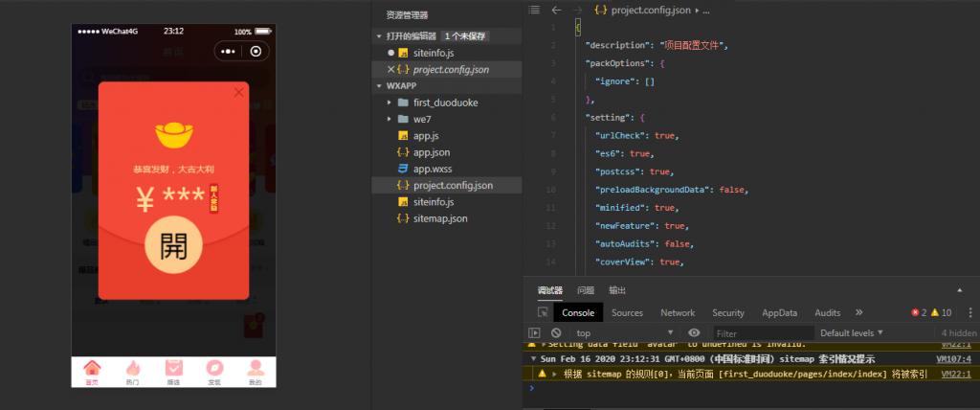Click the gold ingot icon on the envelope
Viewport: 980px width, 410px height.
(174, 136)
